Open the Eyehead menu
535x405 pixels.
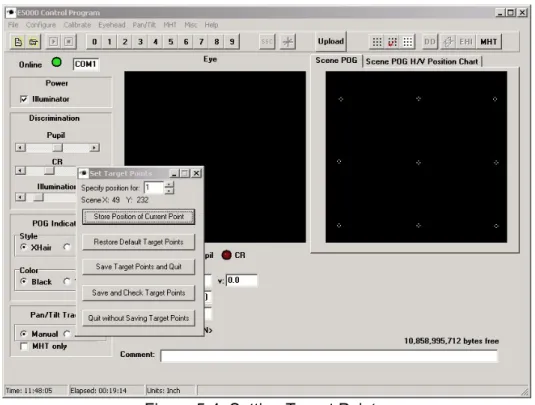pyautogui.click(x=112, y=25)
